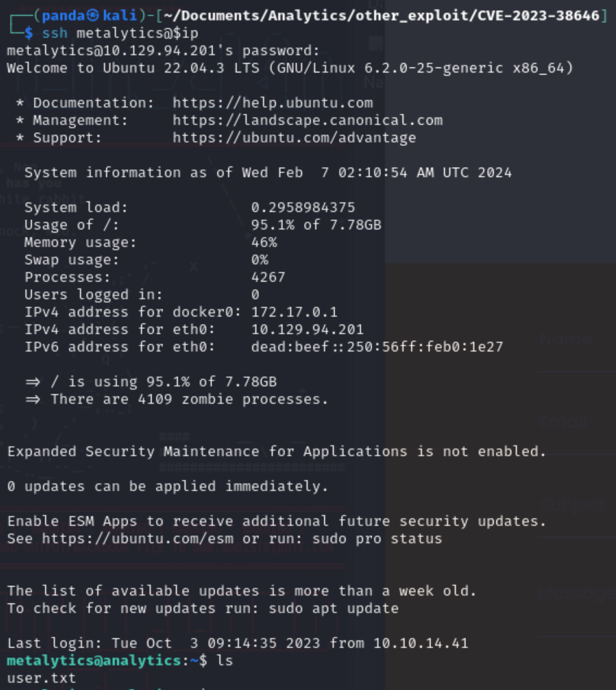The width and height of the screenshot is (616, 690).
Task: Click the metalytics@analytics prompt
Action: tap(94, 660)
